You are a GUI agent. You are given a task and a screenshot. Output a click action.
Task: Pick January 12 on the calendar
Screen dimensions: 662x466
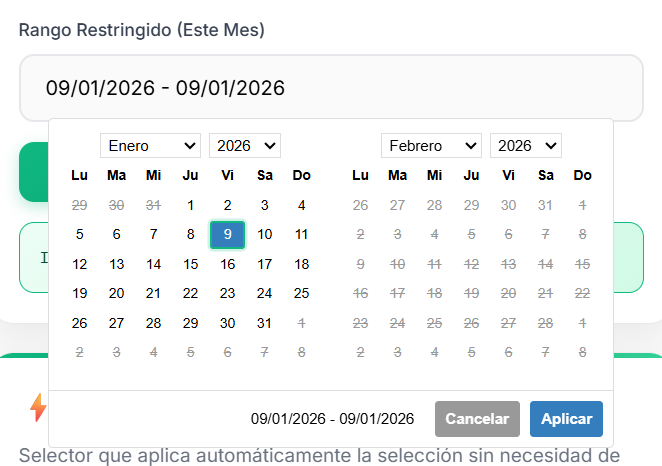pos(80,264)
